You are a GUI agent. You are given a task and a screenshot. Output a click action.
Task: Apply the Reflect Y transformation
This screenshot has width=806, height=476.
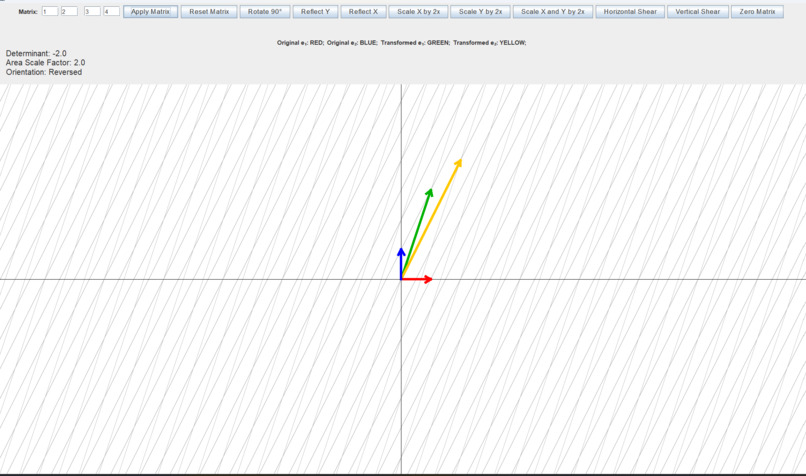tap(315, 11)
